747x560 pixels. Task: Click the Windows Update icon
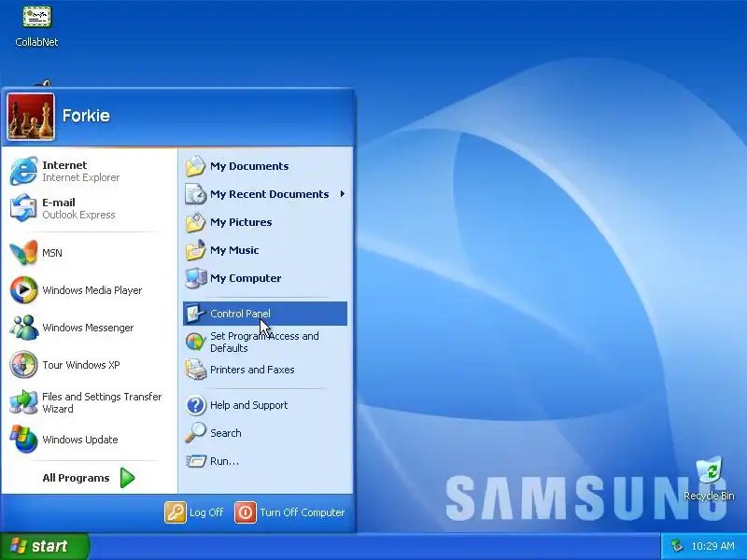click(23, 439)
